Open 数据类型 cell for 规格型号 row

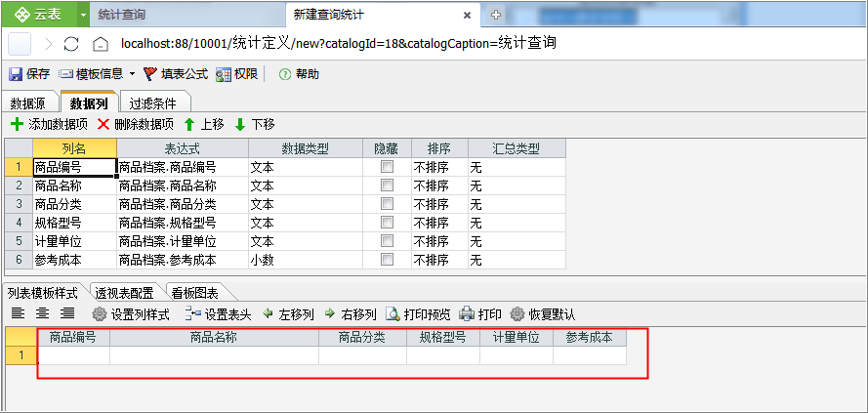[x=306, y=223]
